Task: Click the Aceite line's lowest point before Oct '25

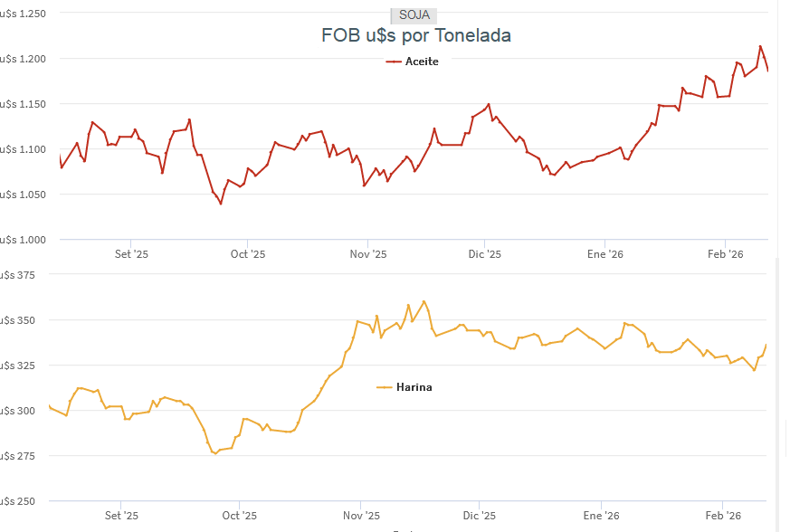Action: [220, 204]
